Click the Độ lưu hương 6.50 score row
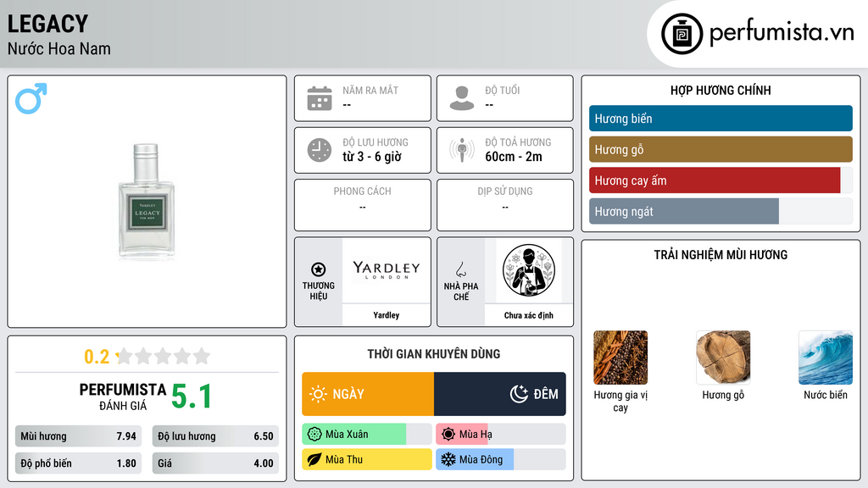 (x=215, y=436)
